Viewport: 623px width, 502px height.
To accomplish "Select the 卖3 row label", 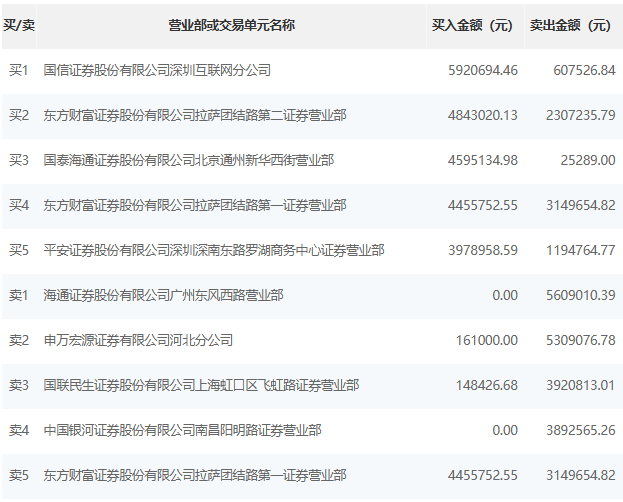I will (19, 385).
